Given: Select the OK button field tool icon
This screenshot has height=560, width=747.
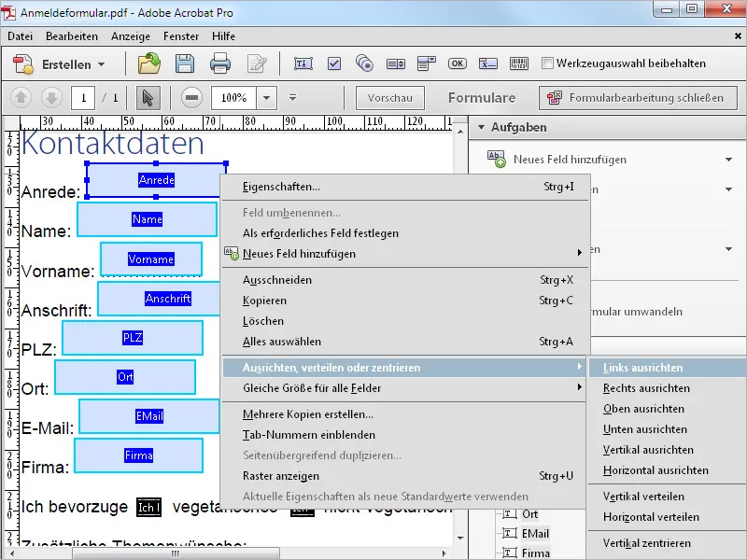Looking at the screenshot, I should [457, 63].
